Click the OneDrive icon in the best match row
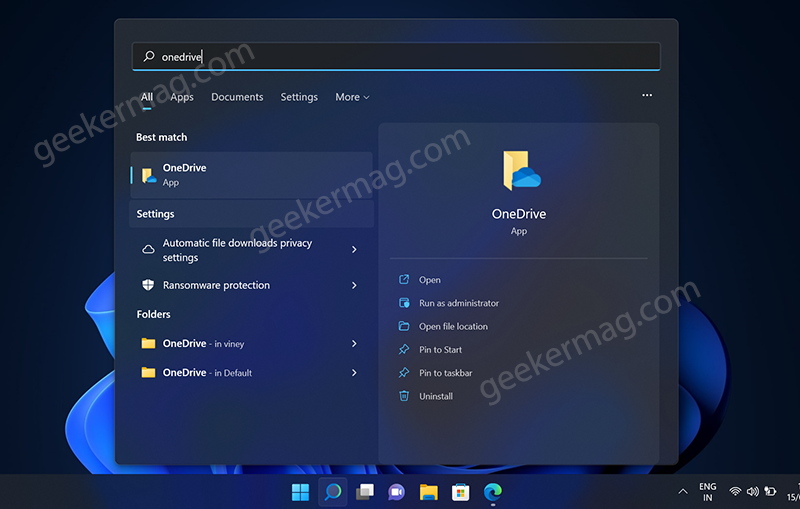 148,175
